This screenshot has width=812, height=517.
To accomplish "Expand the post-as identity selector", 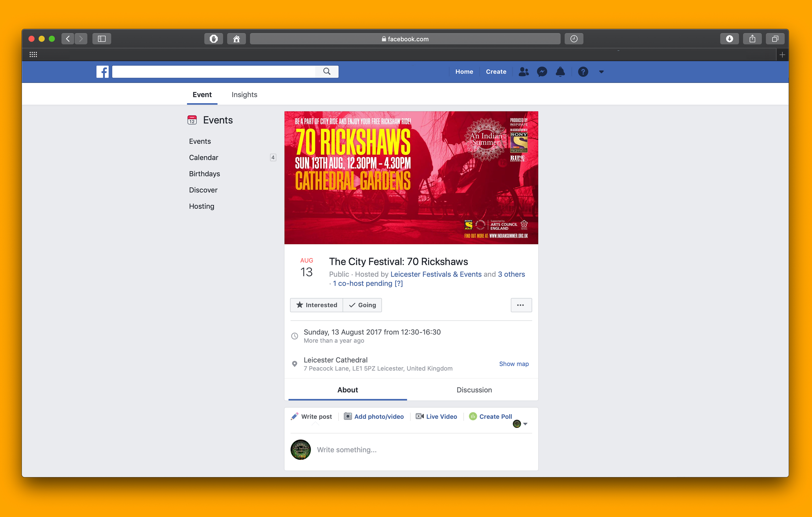I will pos(520,424).
